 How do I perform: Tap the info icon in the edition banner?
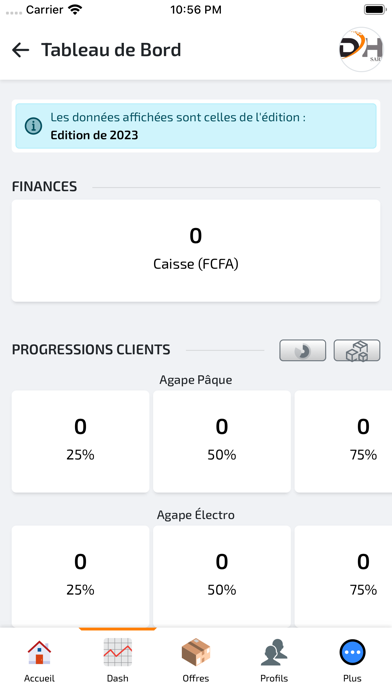(x=33, y=126)
